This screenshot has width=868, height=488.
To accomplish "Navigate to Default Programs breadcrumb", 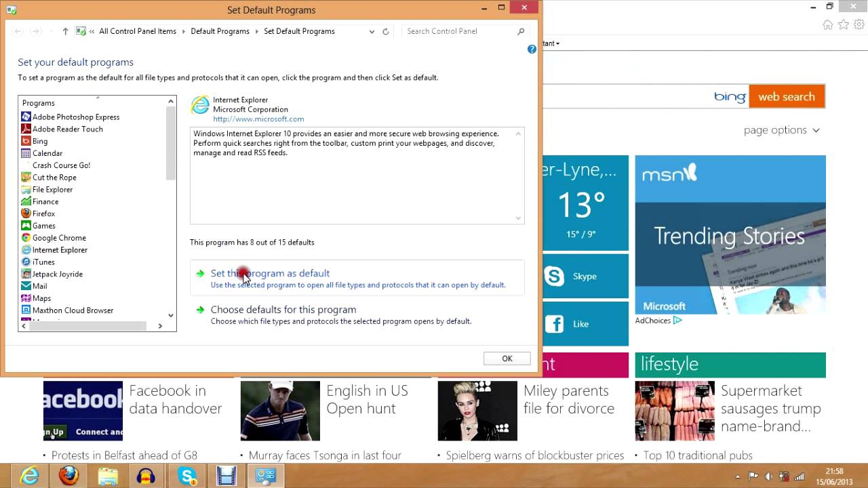I will pos(220,31).
